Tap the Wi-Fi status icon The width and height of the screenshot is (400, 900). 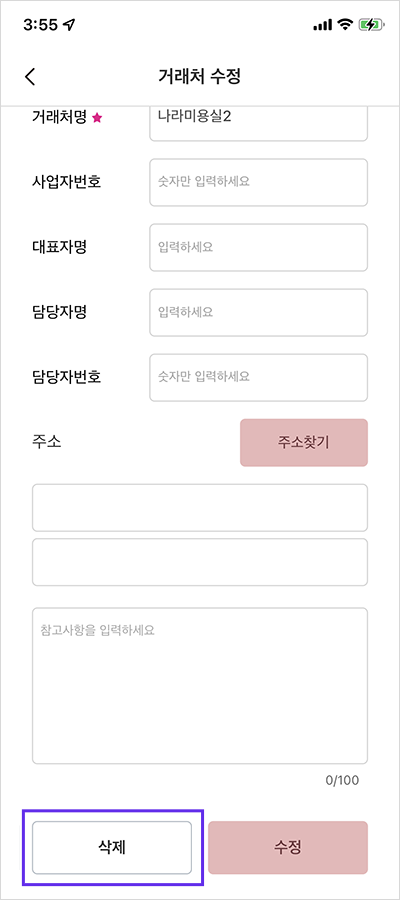[x=345, y=25]
